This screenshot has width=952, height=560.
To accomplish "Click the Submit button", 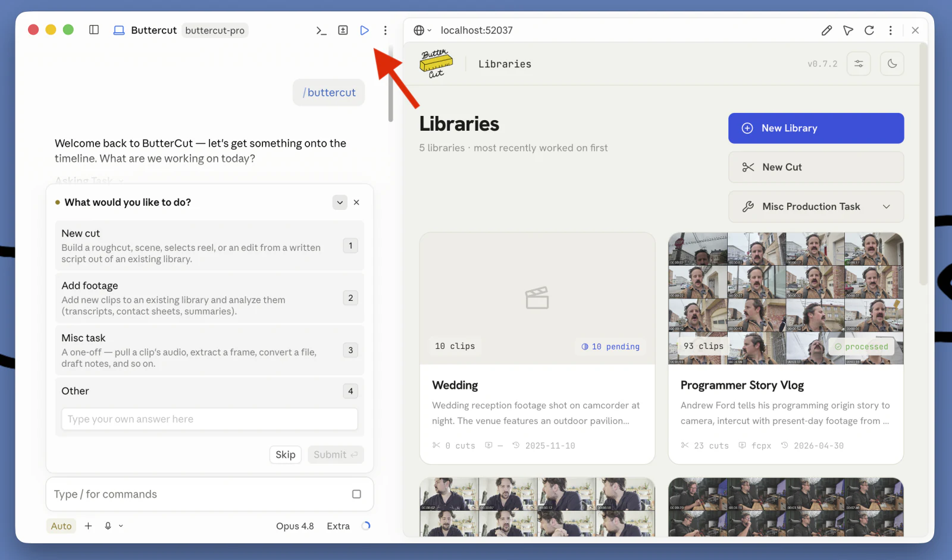I will 336,455.
